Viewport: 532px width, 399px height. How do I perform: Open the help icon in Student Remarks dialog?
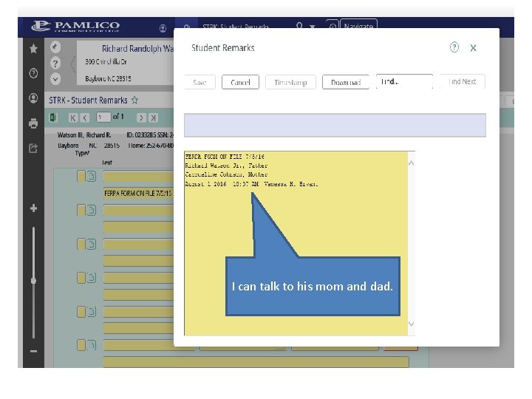(454, 47)
